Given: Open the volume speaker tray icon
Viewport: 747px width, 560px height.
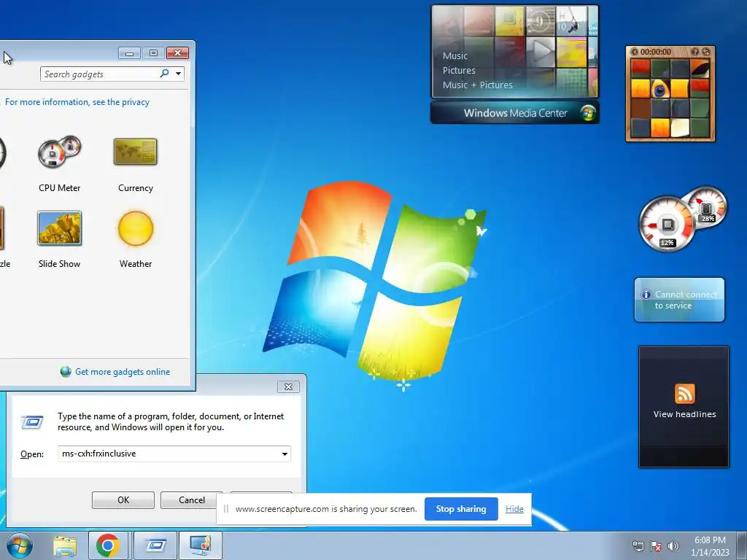Looking at the screenshot, I should coord(673,546).
